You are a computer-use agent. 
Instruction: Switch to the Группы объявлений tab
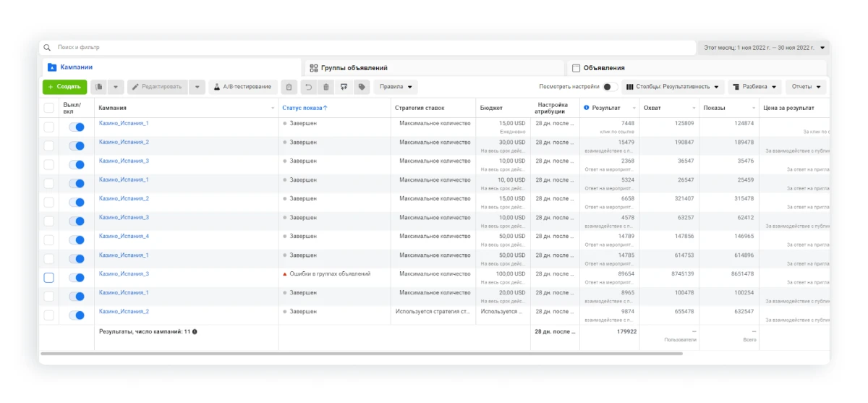click(349, 68)
